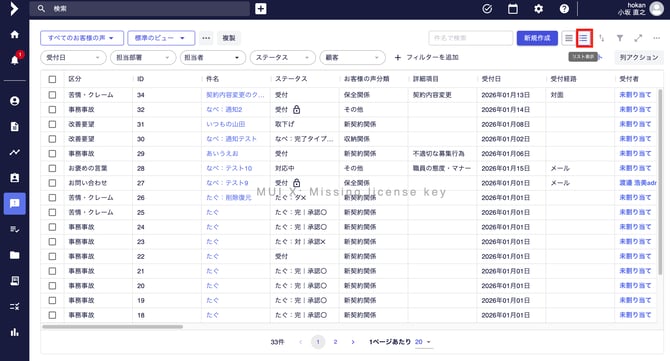670x361 pixels.
Task: Click the horizontal scrollbar under the table
Action: (x=113, y=327)
